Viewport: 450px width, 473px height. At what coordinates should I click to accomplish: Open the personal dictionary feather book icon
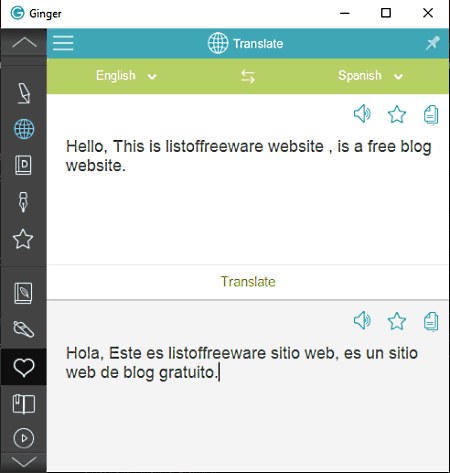click(x=23, y=293)
